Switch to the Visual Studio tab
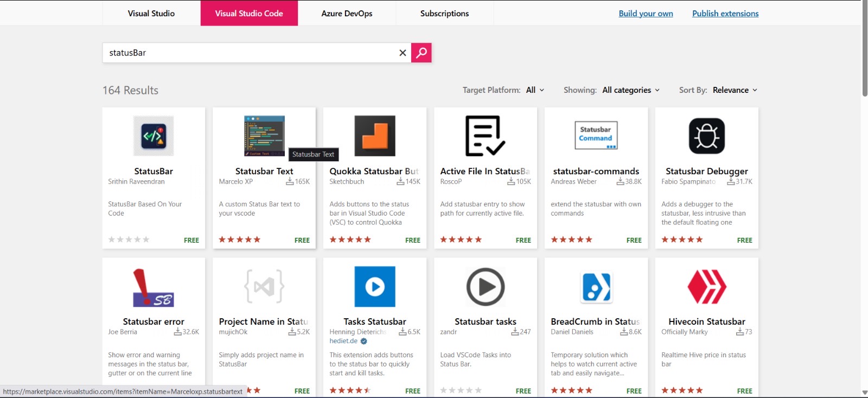 [151, 14]
